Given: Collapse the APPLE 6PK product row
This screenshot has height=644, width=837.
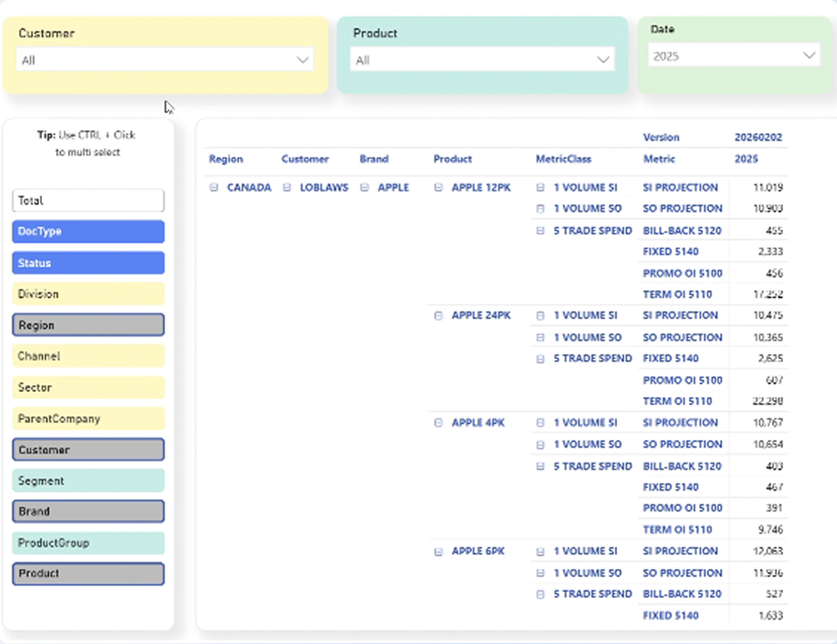Looking at the screenshot, I should click(x=439, y=551).
